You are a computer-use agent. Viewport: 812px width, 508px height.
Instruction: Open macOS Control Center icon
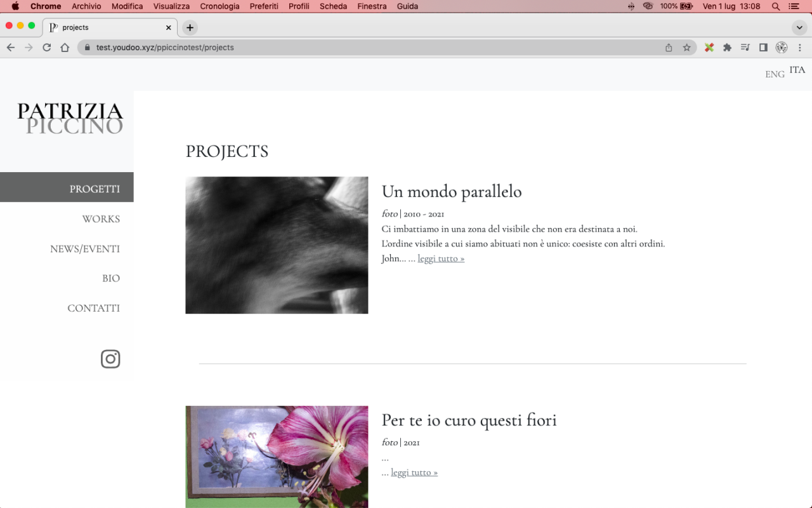pyautogui.click(x=794, y=6)
